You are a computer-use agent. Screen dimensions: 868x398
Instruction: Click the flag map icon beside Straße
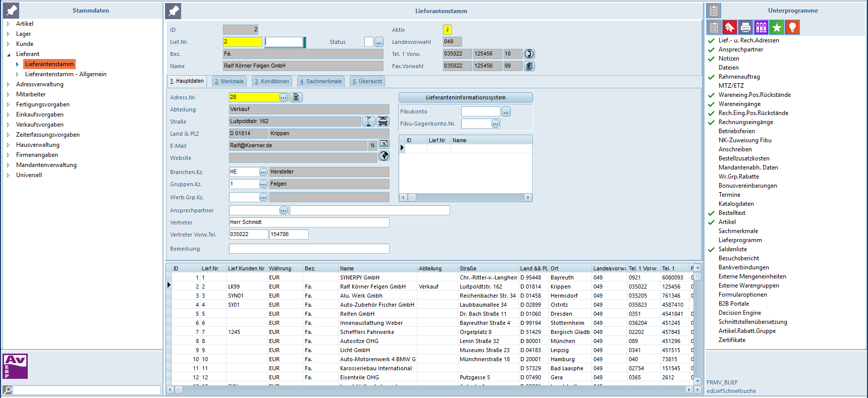(369, 122)
